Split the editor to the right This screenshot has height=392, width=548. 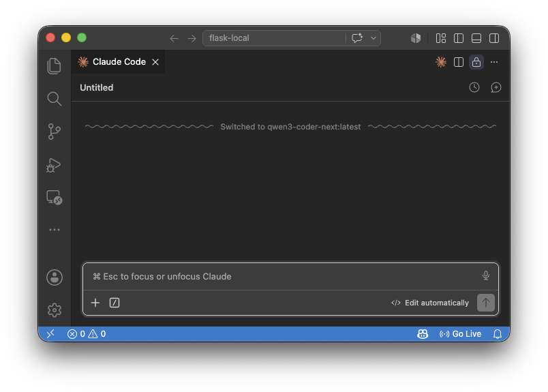pyautogui.click(x=459, y=62)
